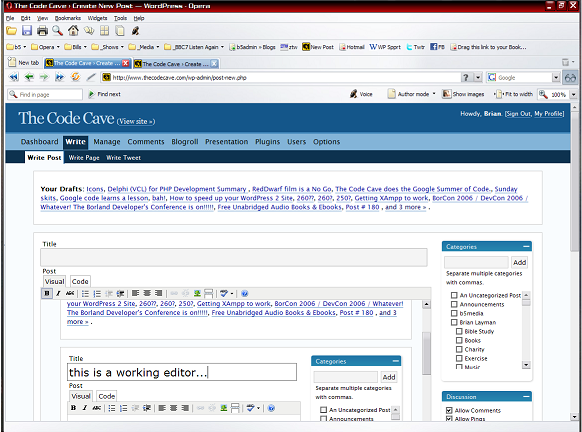Collapse the outer Categories panel
This screenshot has width=582, height=432.
[526, 246]
